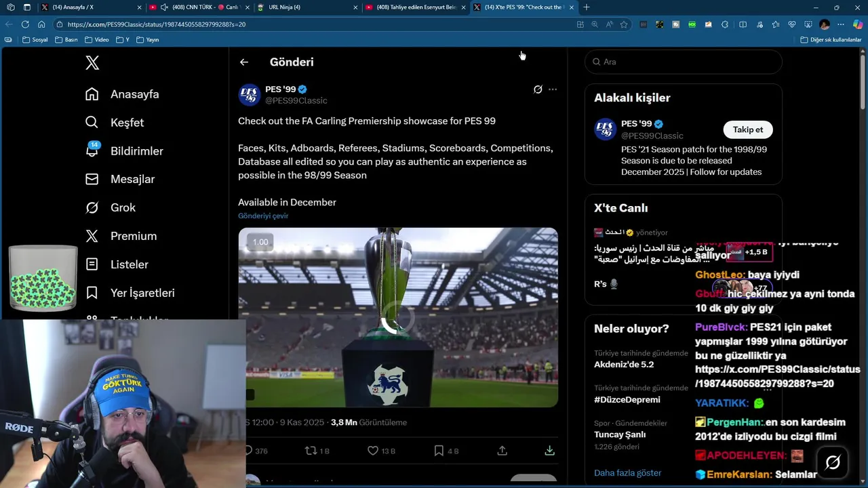868x488 pixels.
Task: Click the browser home button
Action: point(41,24)
